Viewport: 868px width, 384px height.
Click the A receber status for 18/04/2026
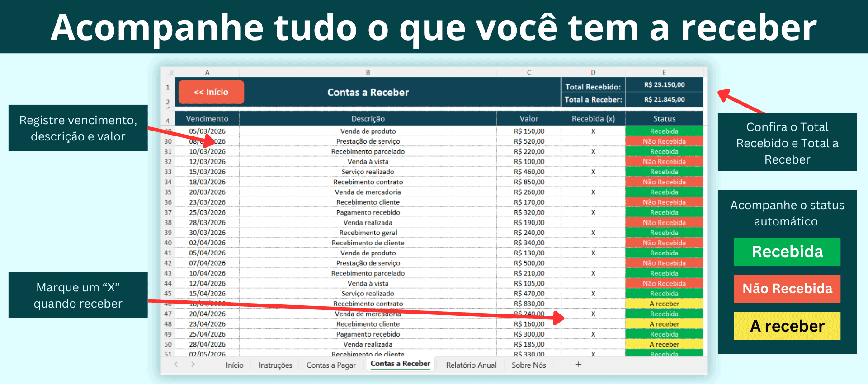point(664,304)
